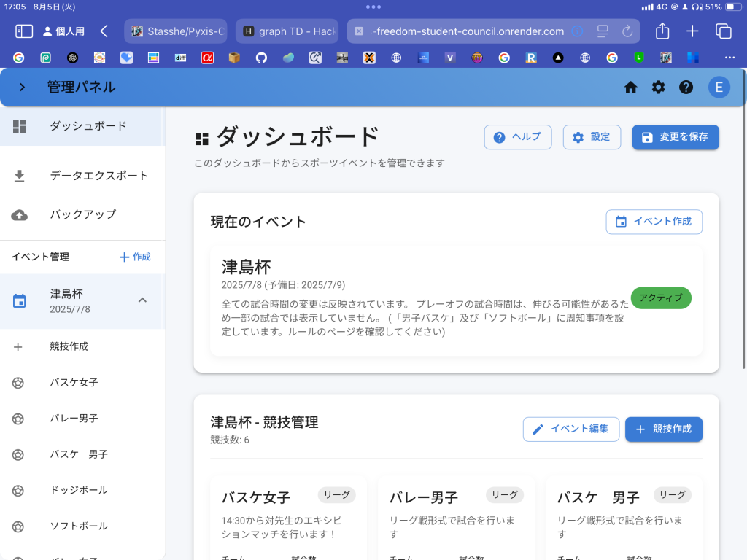Open データエクスポート from sidebar
Viewport: 747px width, 560px height.
coord(98,176)
